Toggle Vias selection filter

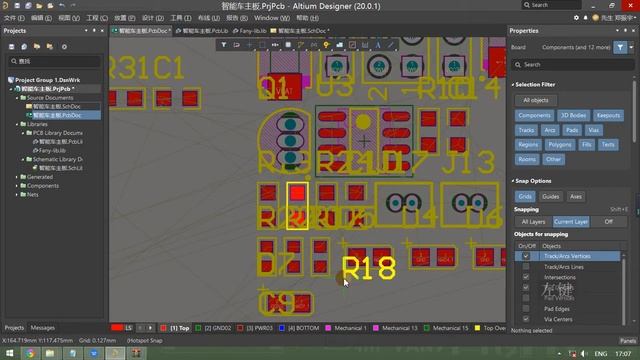click(x=593, y=130)
